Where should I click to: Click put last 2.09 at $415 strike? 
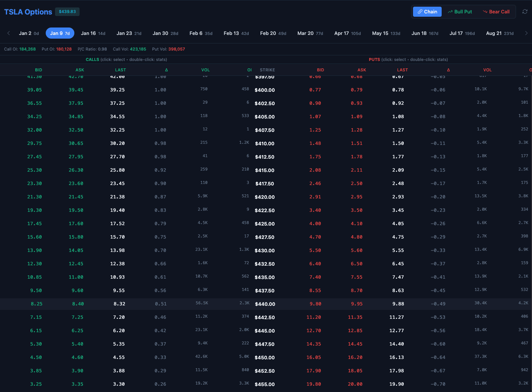(x=398, y=170)
